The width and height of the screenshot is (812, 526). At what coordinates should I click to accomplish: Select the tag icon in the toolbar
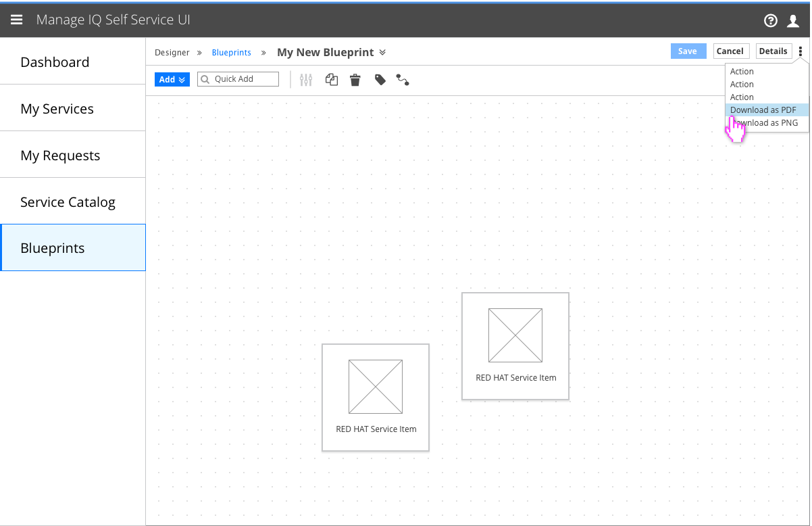[380, 79]
